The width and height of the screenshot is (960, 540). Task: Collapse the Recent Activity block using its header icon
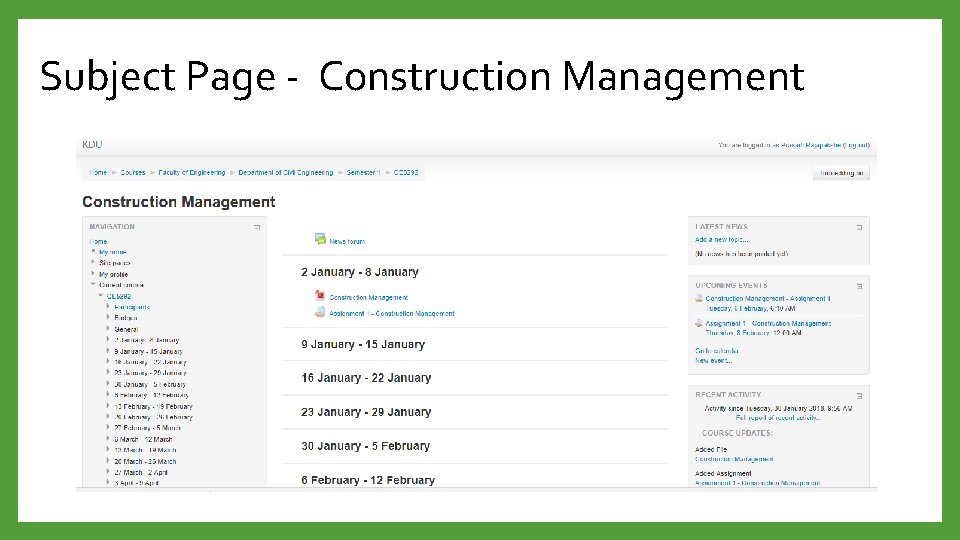(x=860, y=396)
